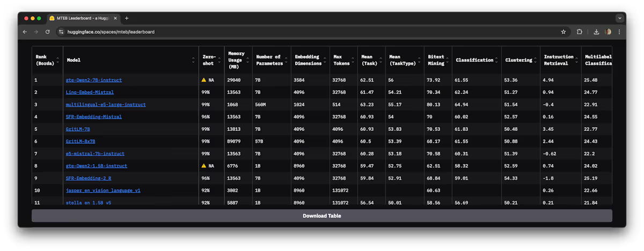This screenshot has width=644, height=251.
Task: Select Instruction Retrieval value -1.8
Action: [548, 178]
